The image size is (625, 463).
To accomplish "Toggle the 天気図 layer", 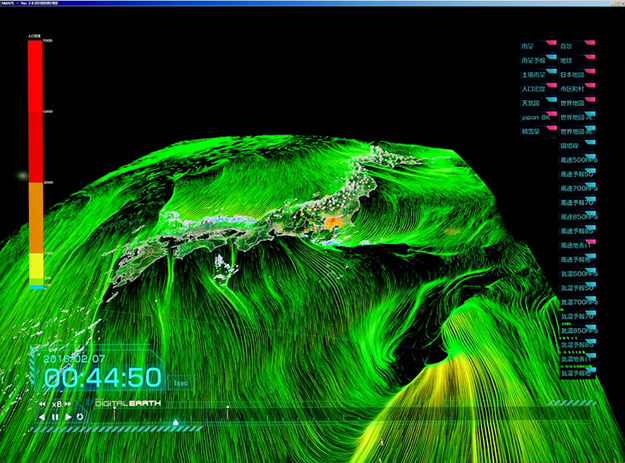I will click(x=533, y=102).
